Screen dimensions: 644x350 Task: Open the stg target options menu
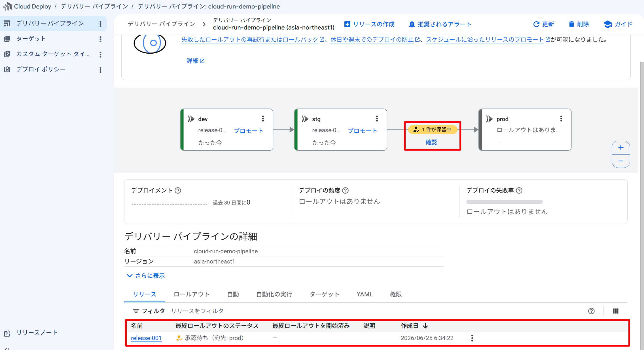pos(377,119)
